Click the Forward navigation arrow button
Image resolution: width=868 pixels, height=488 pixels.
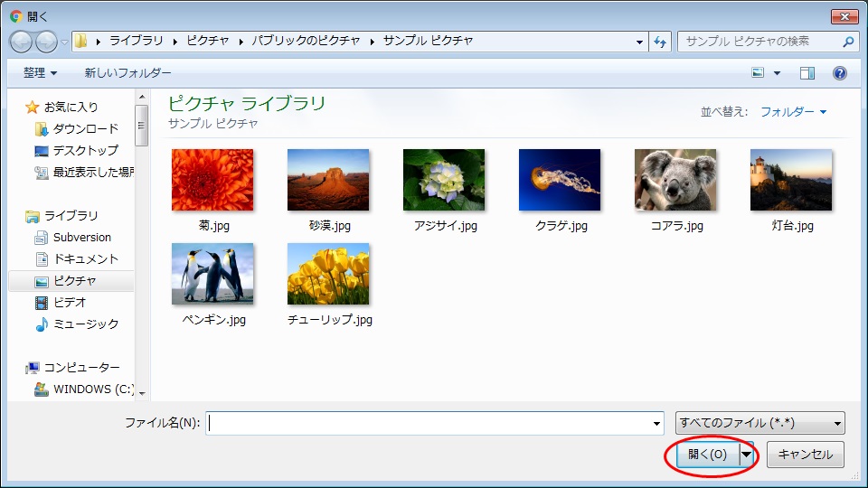(46, 42)
